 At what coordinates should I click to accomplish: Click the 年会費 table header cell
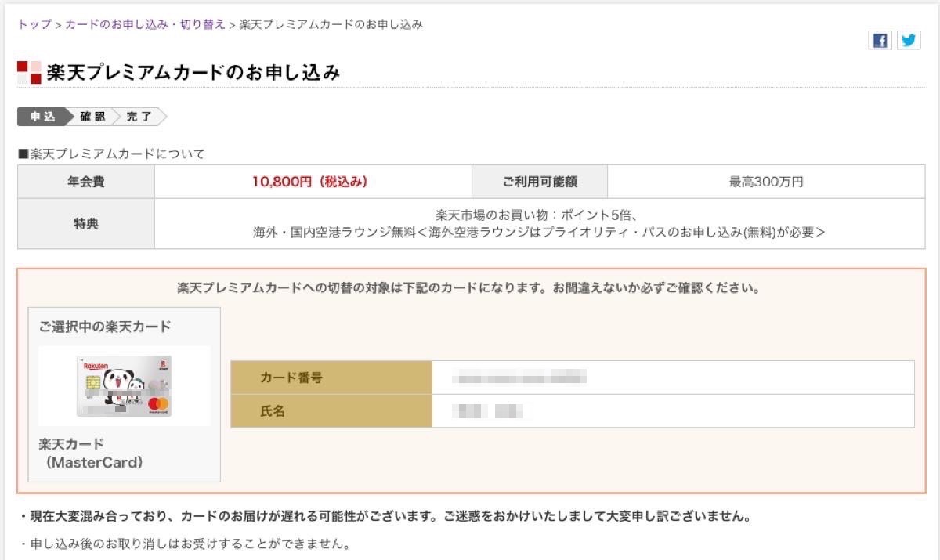click(x=86, y=182)
